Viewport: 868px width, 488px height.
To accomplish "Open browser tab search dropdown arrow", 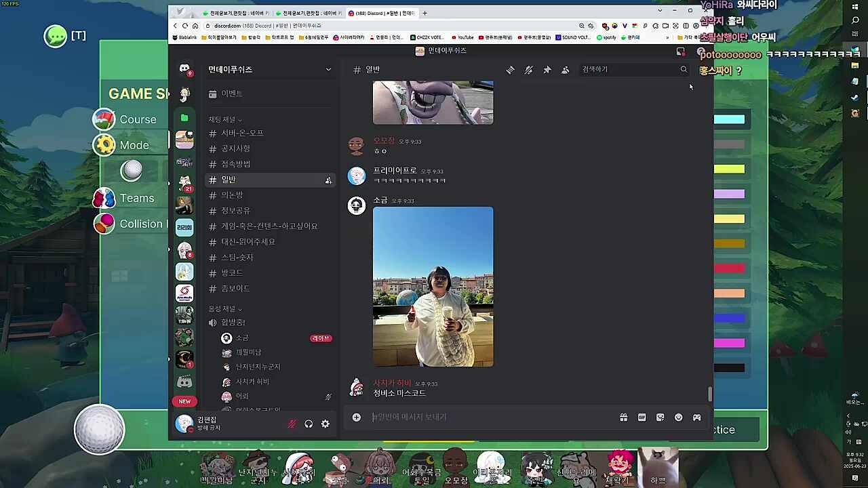I will coord(660,10).
